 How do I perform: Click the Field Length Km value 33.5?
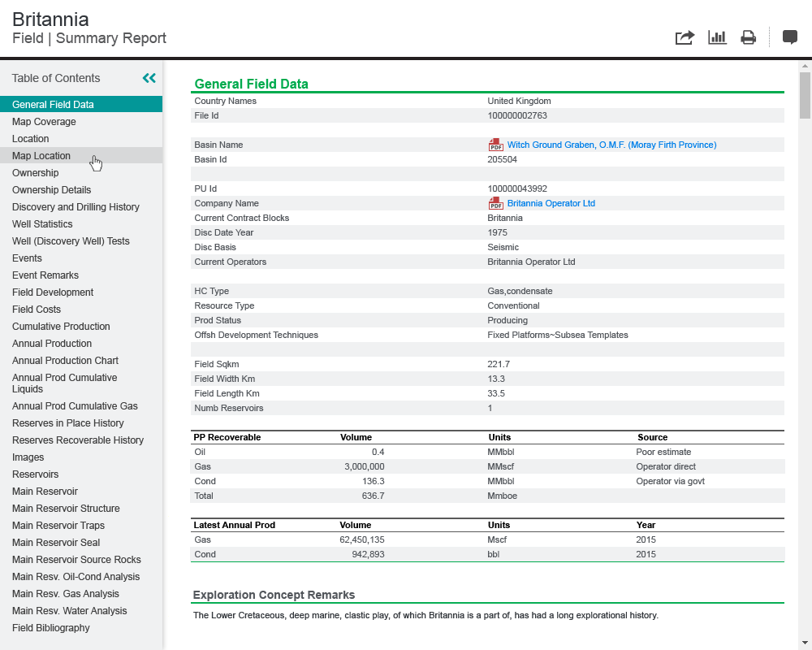point(496,393)
